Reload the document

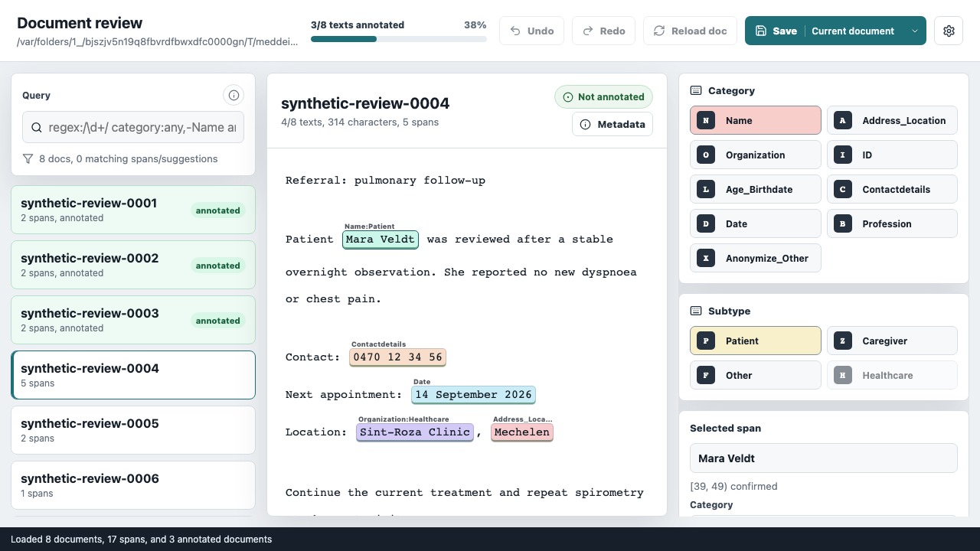coord(690,31)
